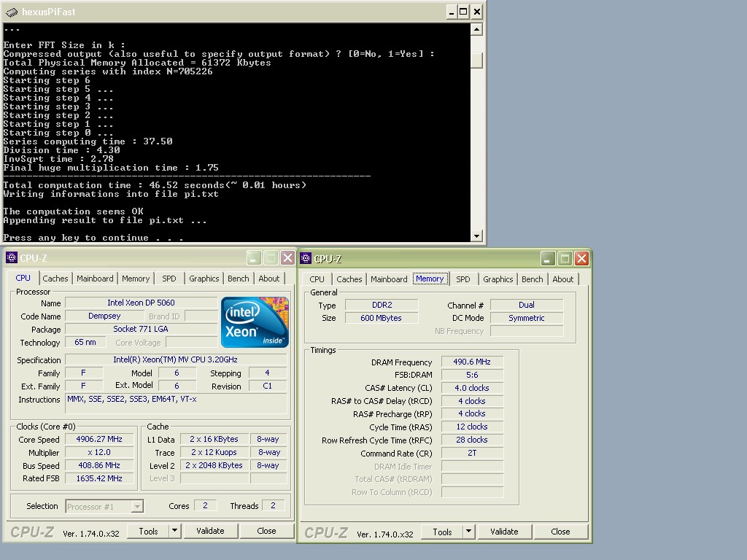Click DRAM Frequency value 490.6 MHz
747x560 pixels.
point(472,362)
